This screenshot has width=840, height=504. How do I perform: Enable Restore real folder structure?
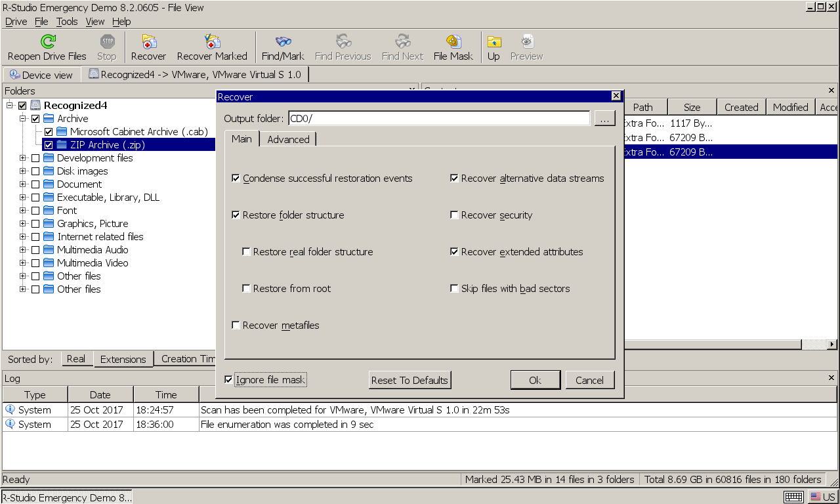pos(246,251)
